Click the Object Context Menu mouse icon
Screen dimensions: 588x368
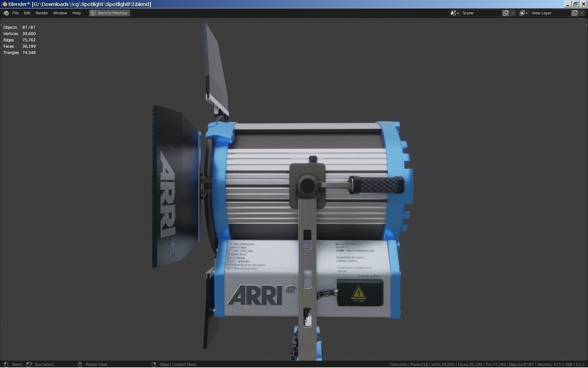tap(154, 364)
